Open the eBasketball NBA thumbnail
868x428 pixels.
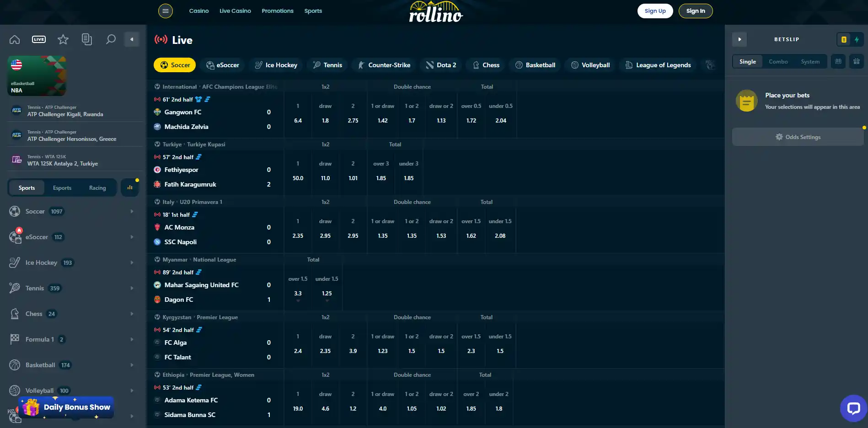click(37, 76)
